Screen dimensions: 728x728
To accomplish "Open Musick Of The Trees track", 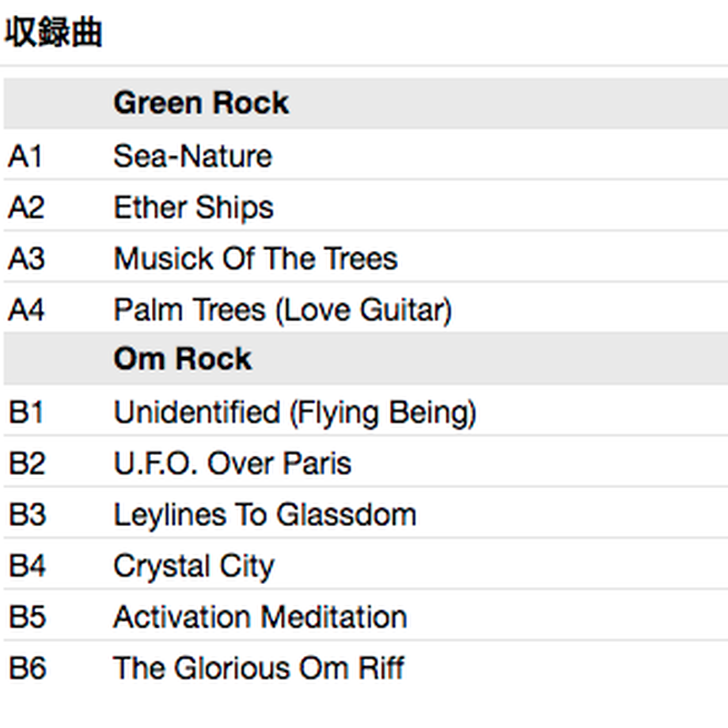I will click(x=256, y=259).
